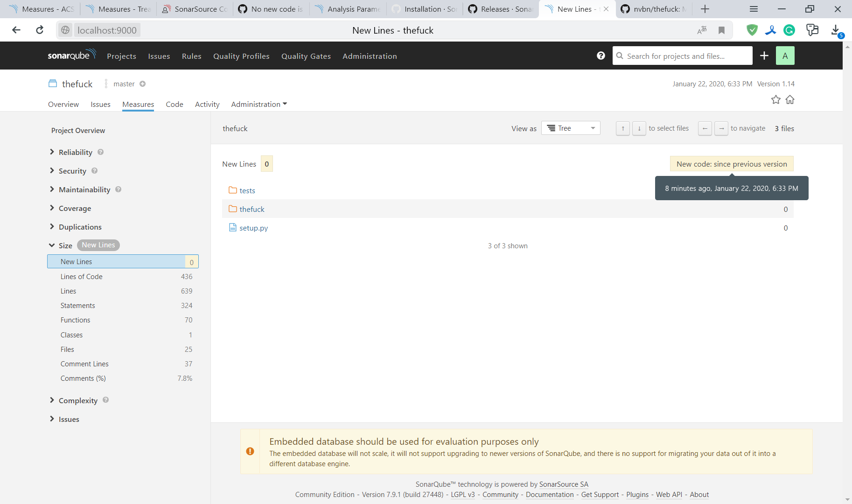Select Functions measure
Image resolution: width=852 pixels, height=504 pixels.
pyautogui.click(x=123, y=320)
